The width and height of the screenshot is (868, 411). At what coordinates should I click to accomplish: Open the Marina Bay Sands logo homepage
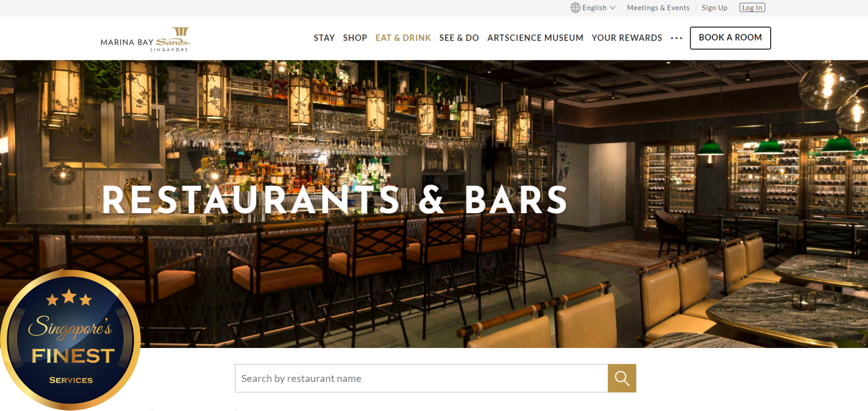click(145, 39)
